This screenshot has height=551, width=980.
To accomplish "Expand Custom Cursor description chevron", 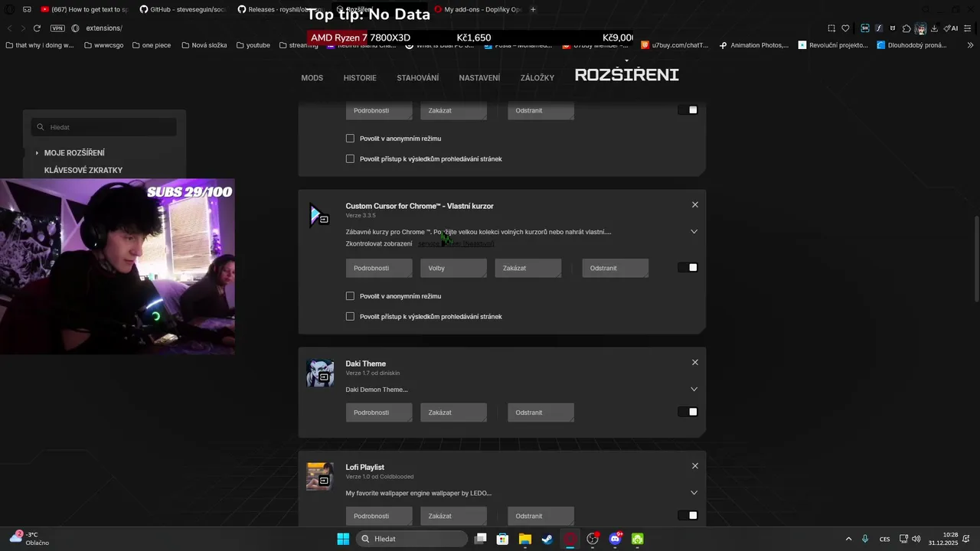I will pos(694,231).
